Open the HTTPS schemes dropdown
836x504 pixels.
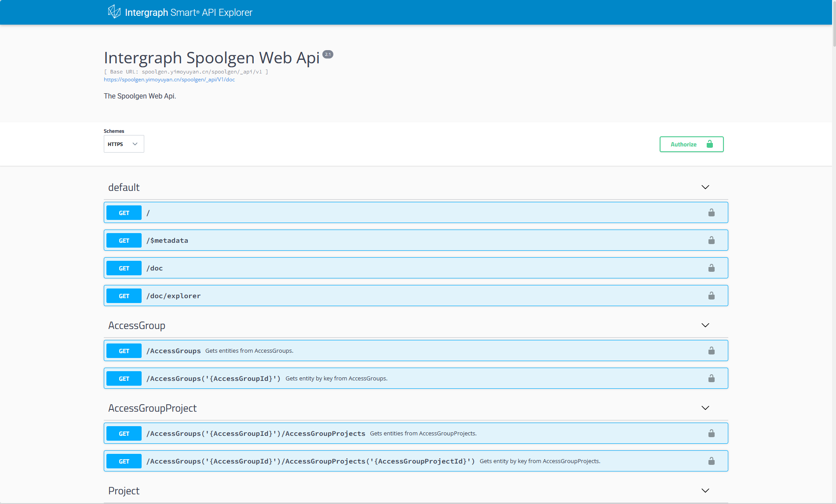tap(124, 144)
